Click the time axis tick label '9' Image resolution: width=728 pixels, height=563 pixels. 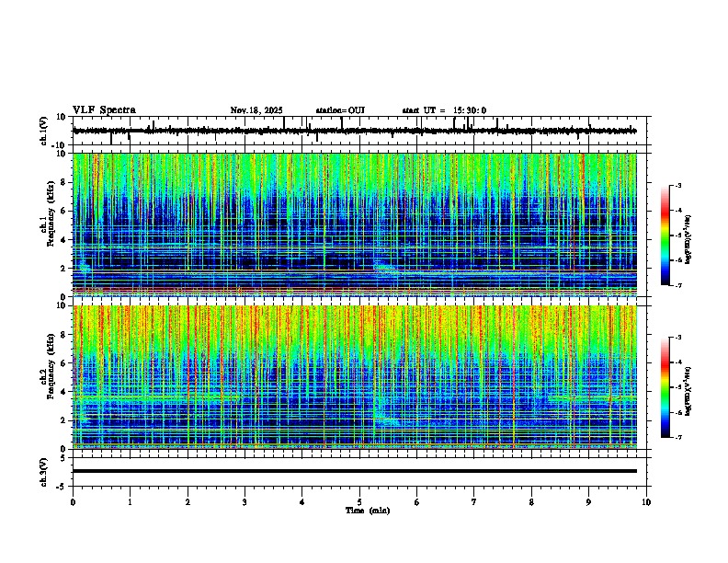click(588, 502)
